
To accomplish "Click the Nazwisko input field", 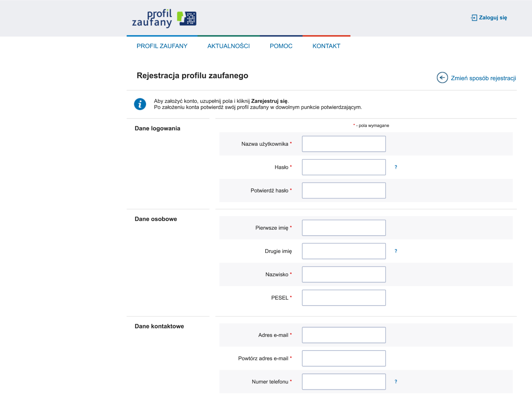I will [344, 274].
